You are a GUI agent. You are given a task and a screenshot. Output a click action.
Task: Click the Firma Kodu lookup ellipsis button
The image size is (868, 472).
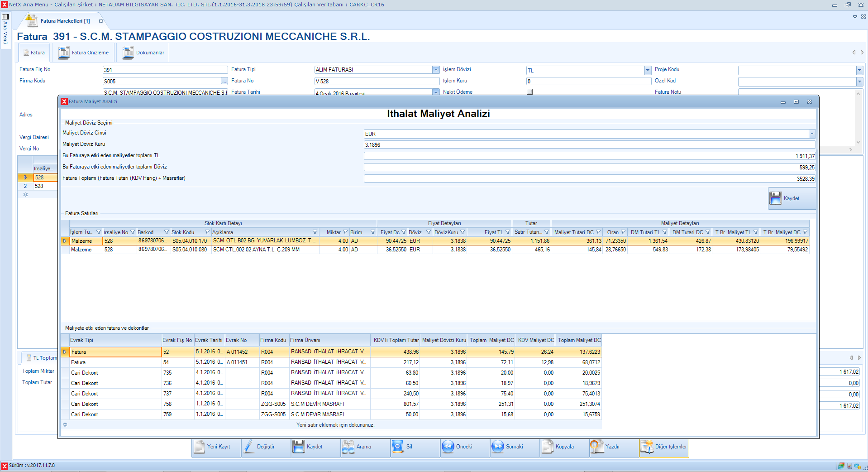point(224,81)
